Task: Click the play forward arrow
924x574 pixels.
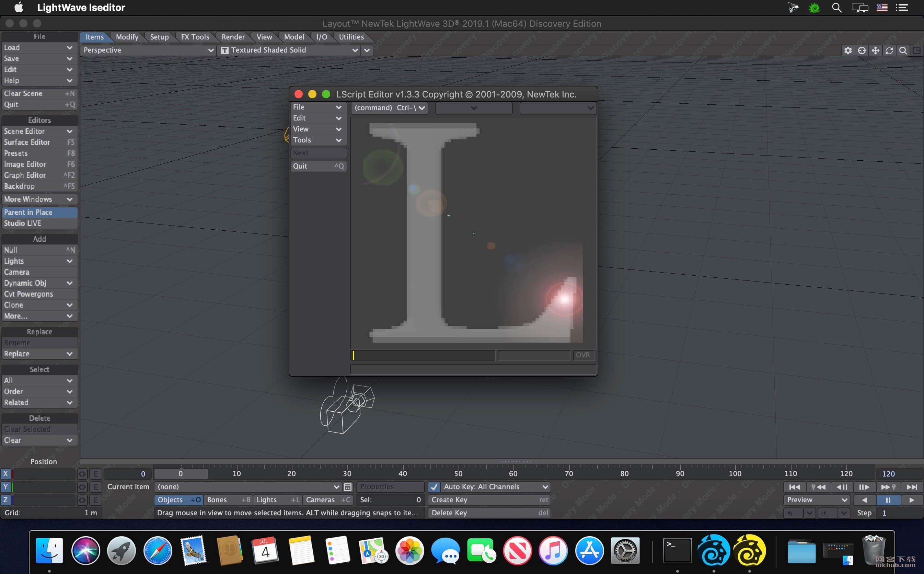Action: coord(912,500)
